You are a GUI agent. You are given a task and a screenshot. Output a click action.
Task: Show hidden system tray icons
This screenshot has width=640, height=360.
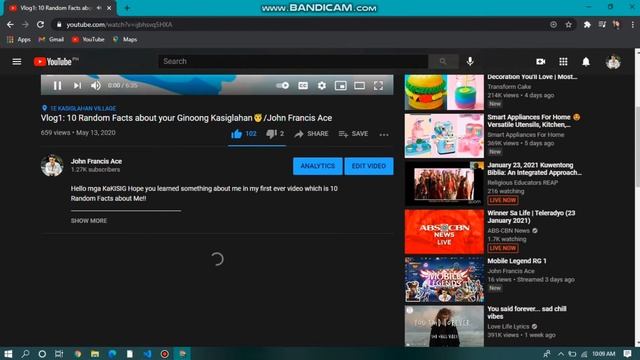pyautogui.click(x=561, y=354)
